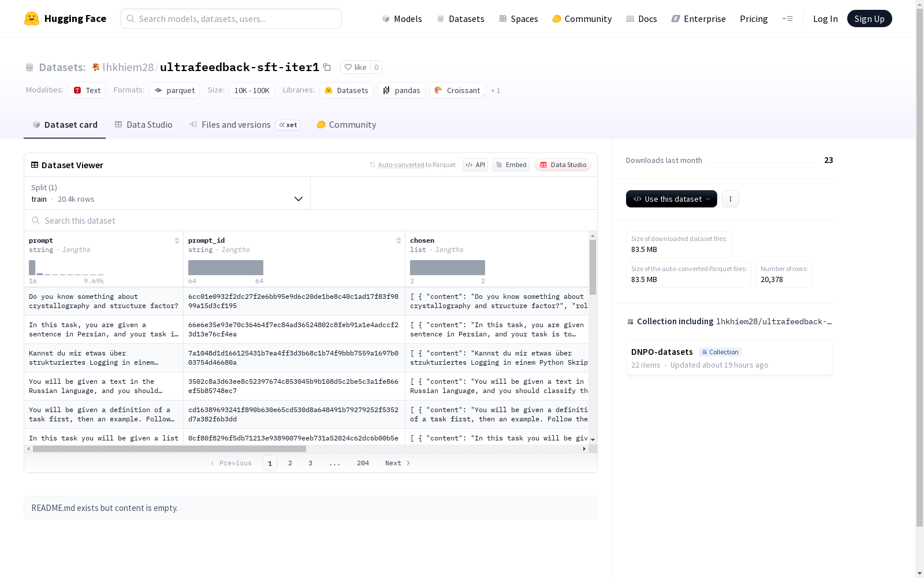Select the Text modality tag

pos(87,90)
